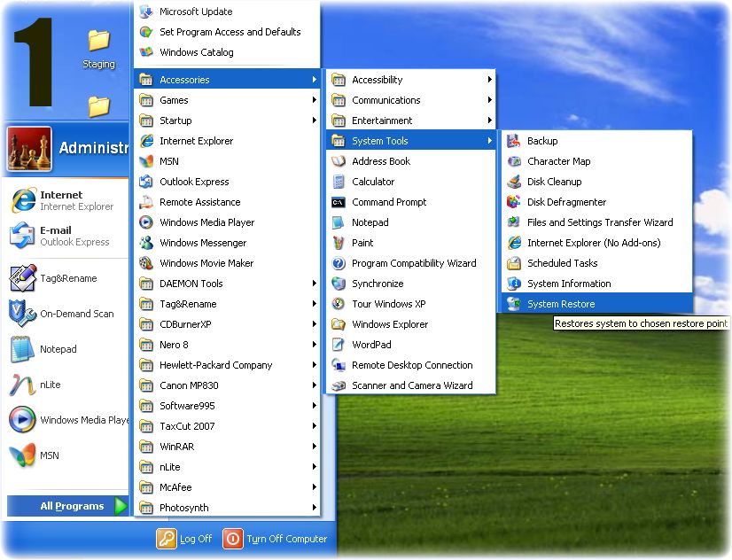Select System Restore menu entry
Screen dimensions: 732x560
(x=561, y=304)
